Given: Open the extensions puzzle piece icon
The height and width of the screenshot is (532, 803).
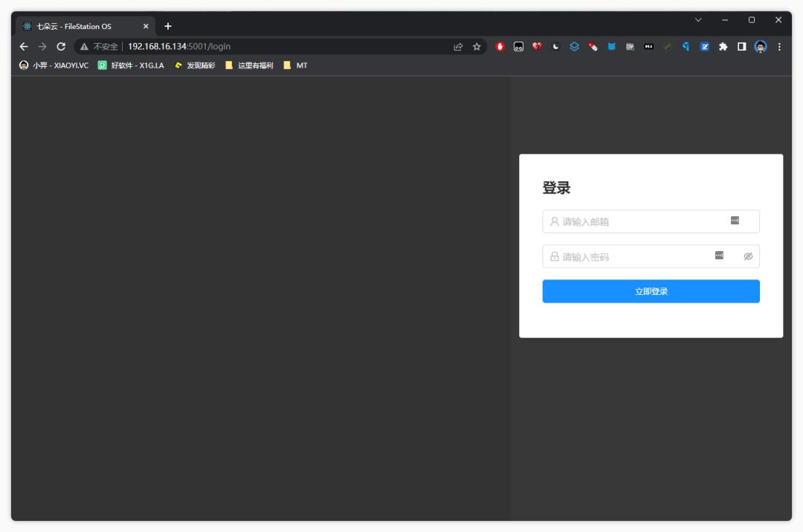Looking at the screenshot, I should tap(723, 46).
